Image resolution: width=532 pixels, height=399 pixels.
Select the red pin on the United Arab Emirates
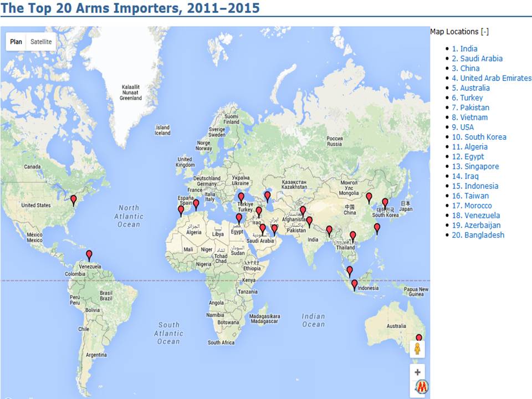point(274,229)
